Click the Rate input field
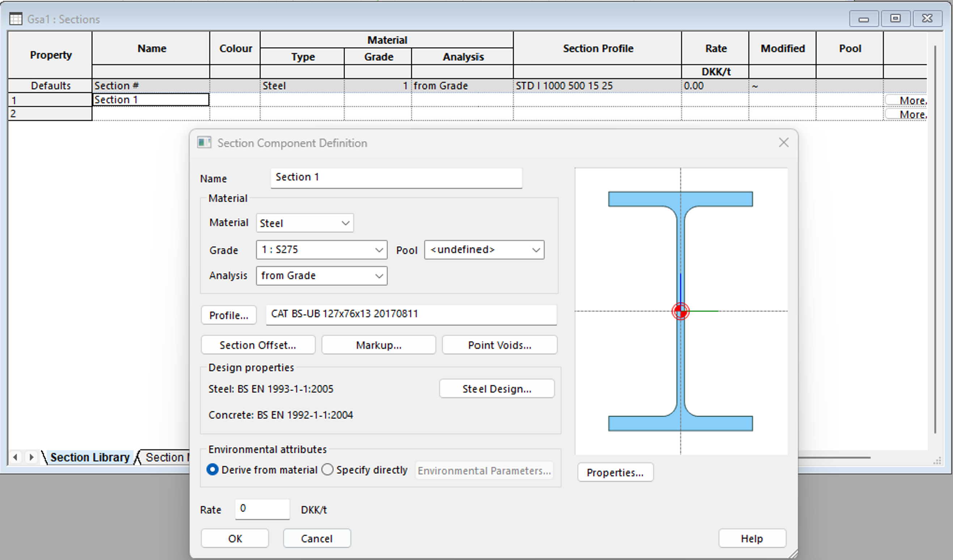 262,509
